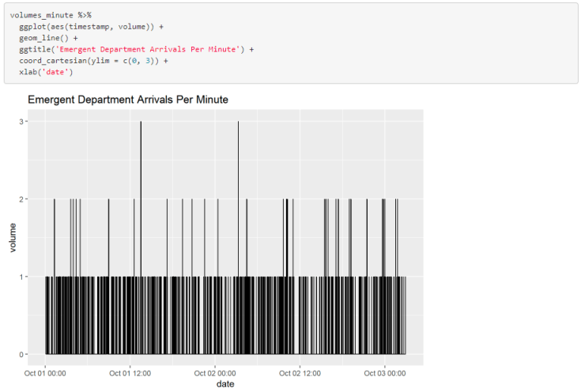581x392 pixels.
Task: Click the y-axis tick label '1'
Action: point(21,277)
